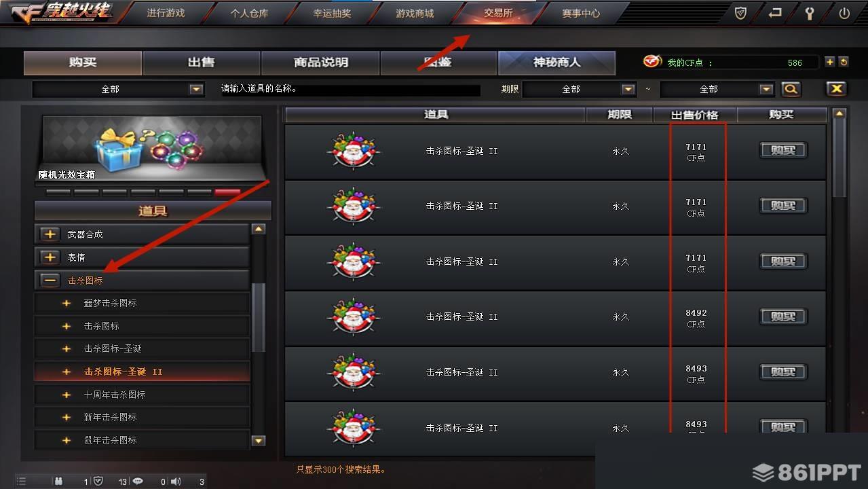Open the 神秘商人 tab

pyautogui.click(x=556, y=62)
